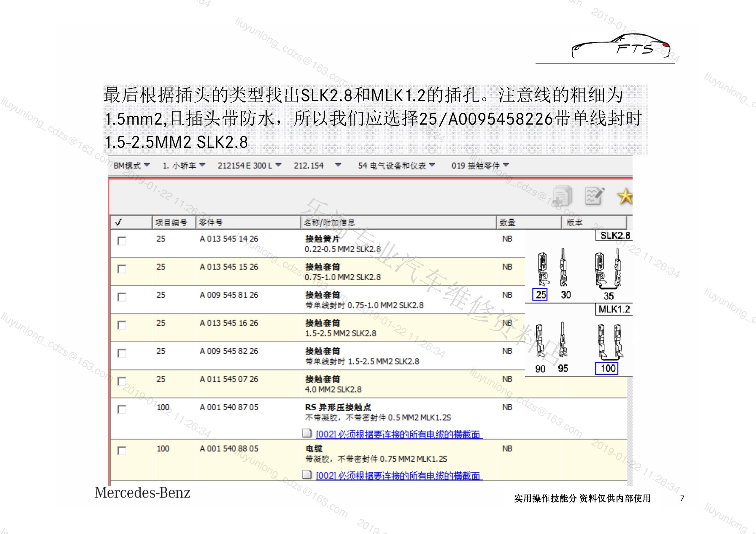
Task: Click the 项目编号 column header
Action: pos(174,223)
